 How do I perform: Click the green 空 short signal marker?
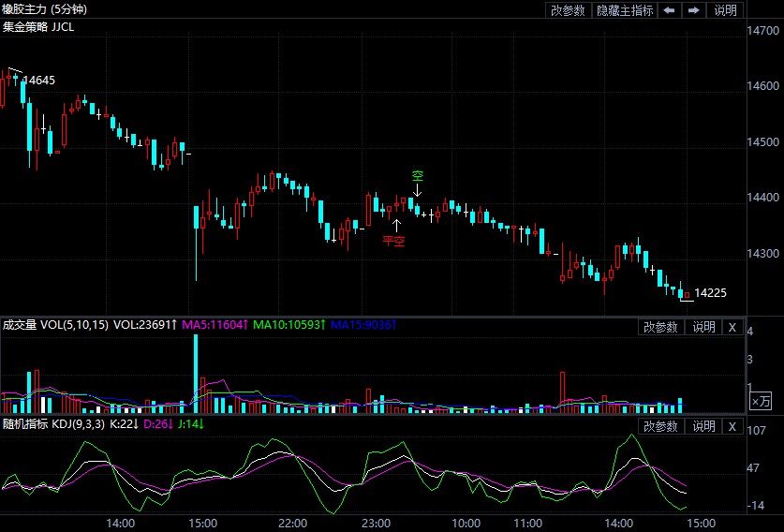tap(418, 176)
